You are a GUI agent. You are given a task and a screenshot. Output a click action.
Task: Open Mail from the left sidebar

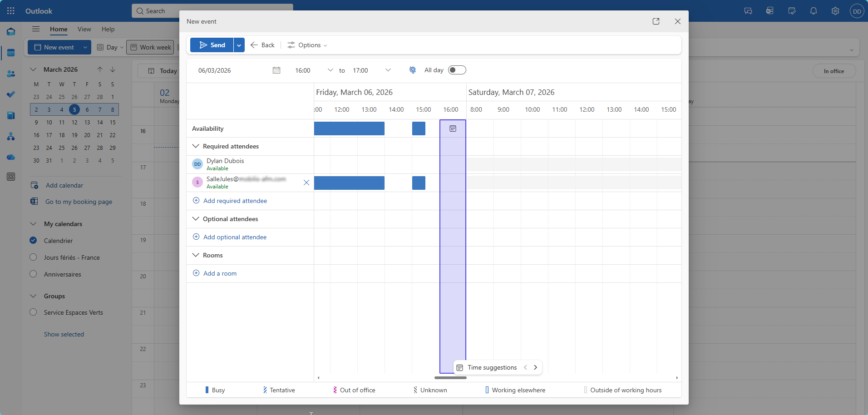coord(11,32)
